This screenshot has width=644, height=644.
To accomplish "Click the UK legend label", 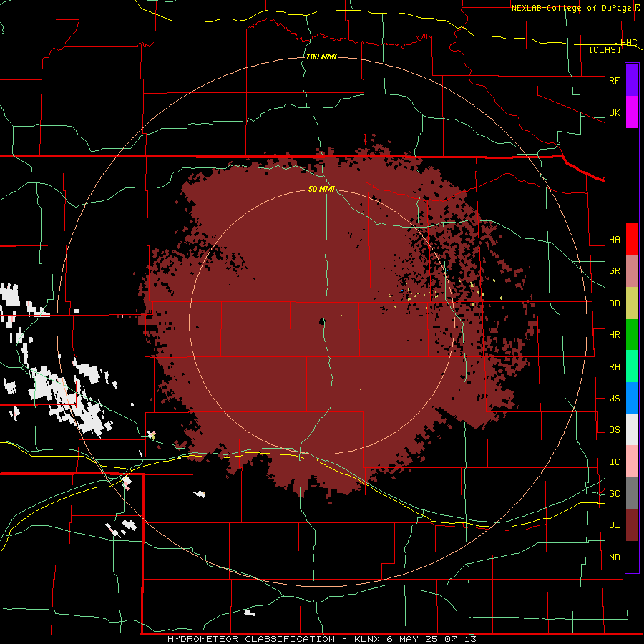I will tap(614, 112).
